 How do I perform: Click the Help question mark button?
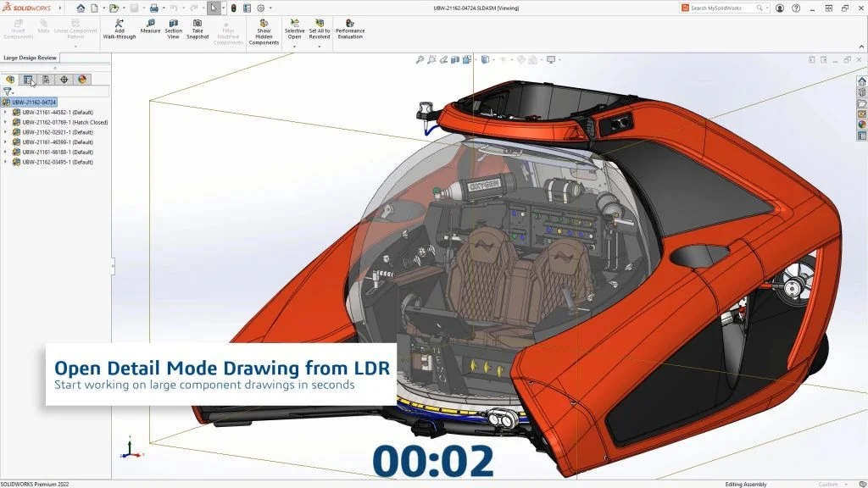[795, 8]
